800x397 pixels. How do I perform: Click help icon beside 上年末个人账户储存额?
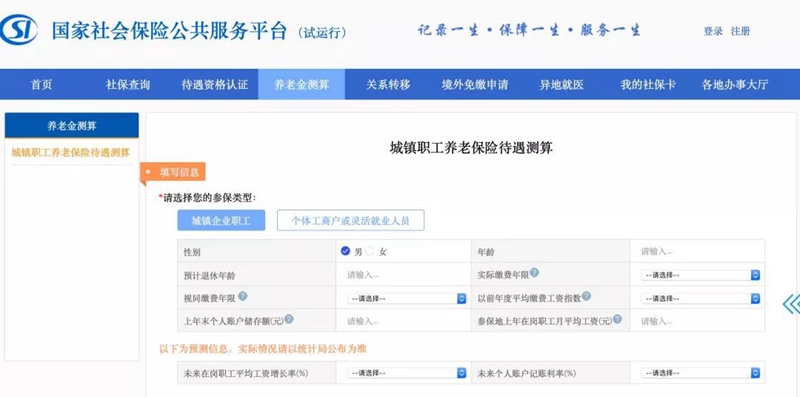(x=289, y=319)
